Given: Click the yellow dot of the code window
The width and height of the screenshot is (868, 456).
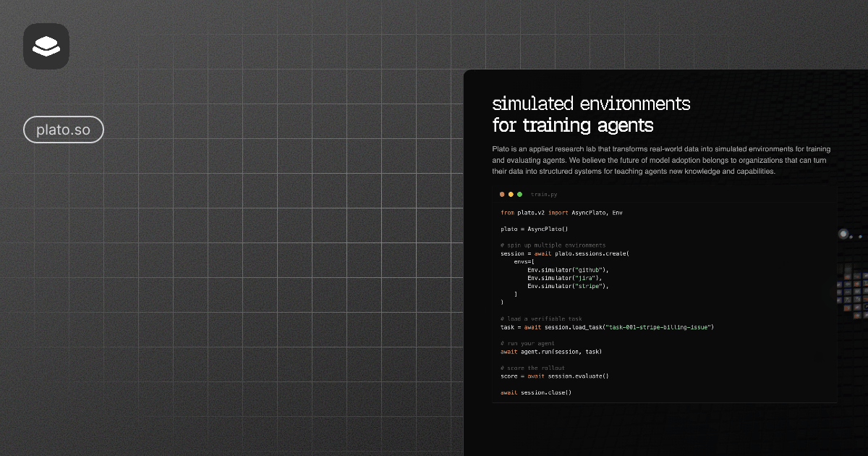Looking at the screenshot, I should [x=511, y=194].
